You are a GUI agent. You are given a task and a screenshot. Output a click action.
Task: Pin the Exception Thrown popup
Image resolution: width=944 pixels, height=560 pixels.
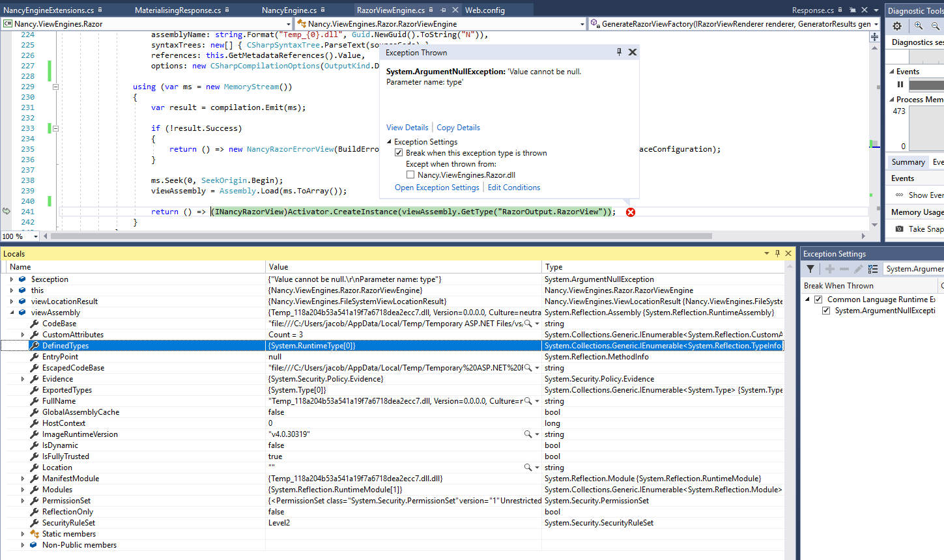619,52
